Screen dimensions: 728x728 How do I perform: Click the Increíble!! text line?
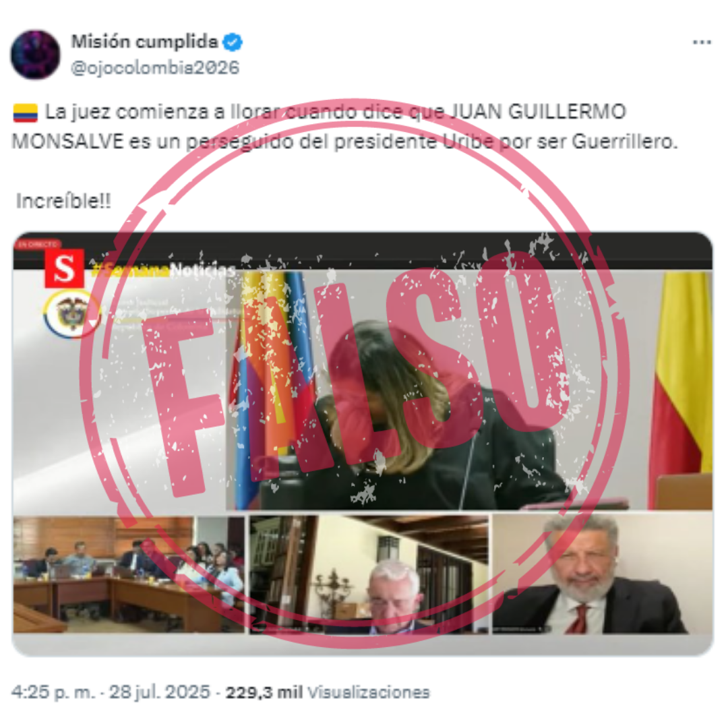pyautogui.click(x=63, y=201)
